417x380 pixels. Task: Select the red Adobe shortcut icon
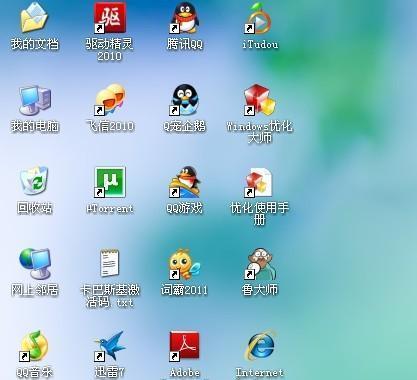tap(184, 346)
